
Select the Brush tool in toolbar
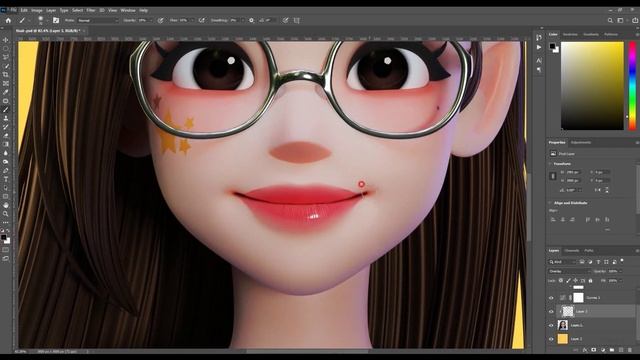(6, 109)
